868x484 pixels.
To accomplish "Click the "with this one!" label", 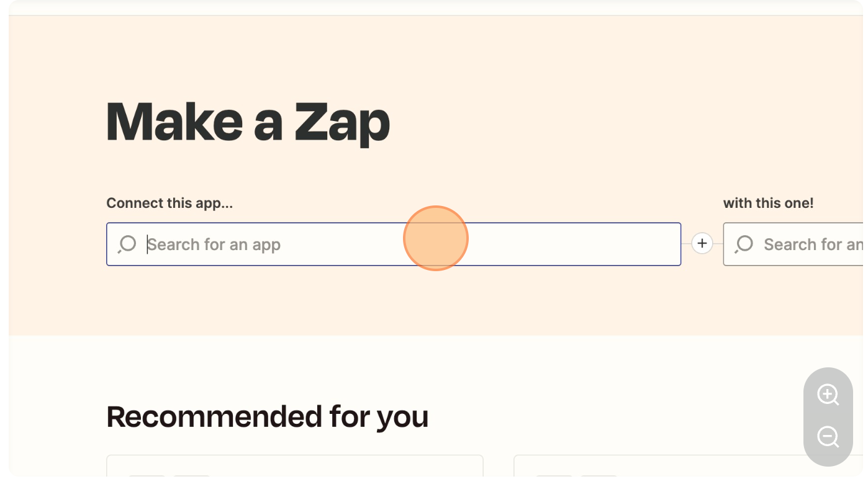I will pos(768,203).
